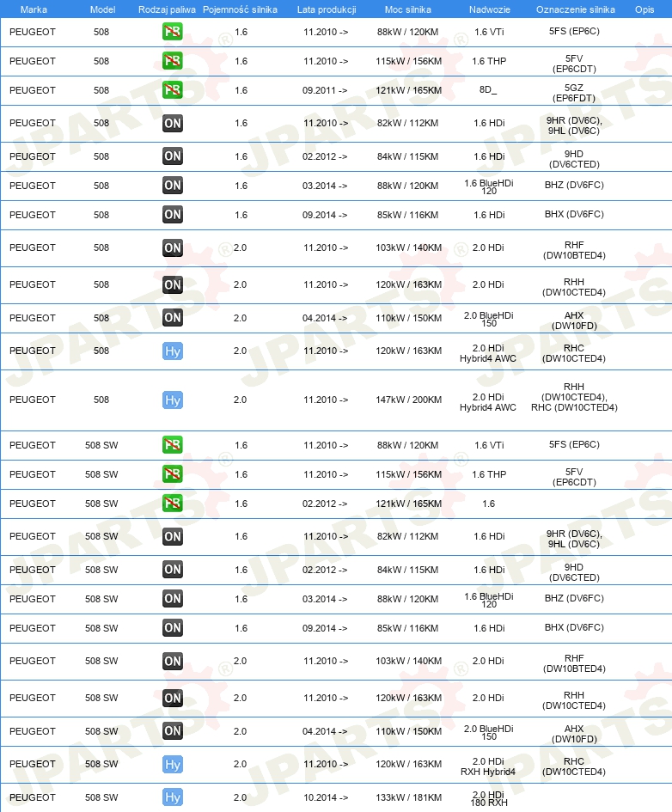Click the Nadwozie column header
The height and width of the screenshot is (812, 672).
click(489, 9)
